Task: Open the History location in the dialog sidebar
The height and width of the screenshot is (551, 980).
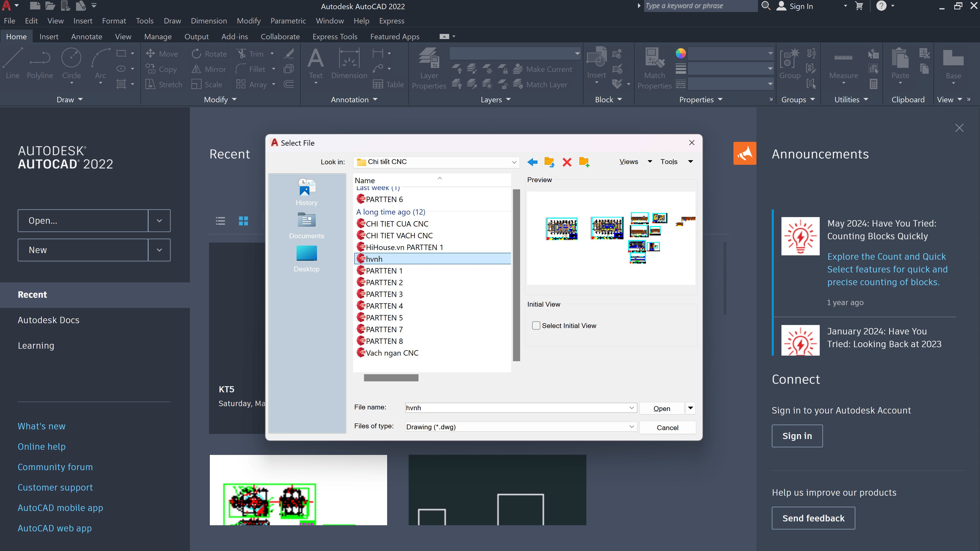Action: tap(306, 192)
